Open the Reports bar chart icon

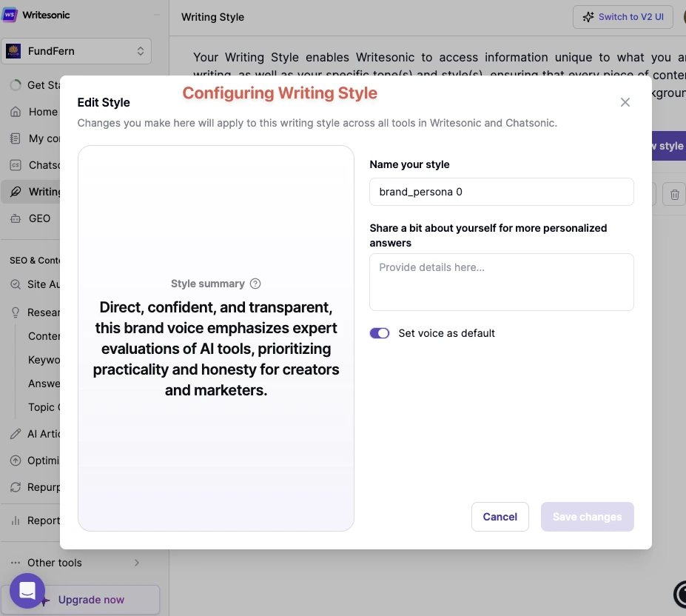(16, 520)
